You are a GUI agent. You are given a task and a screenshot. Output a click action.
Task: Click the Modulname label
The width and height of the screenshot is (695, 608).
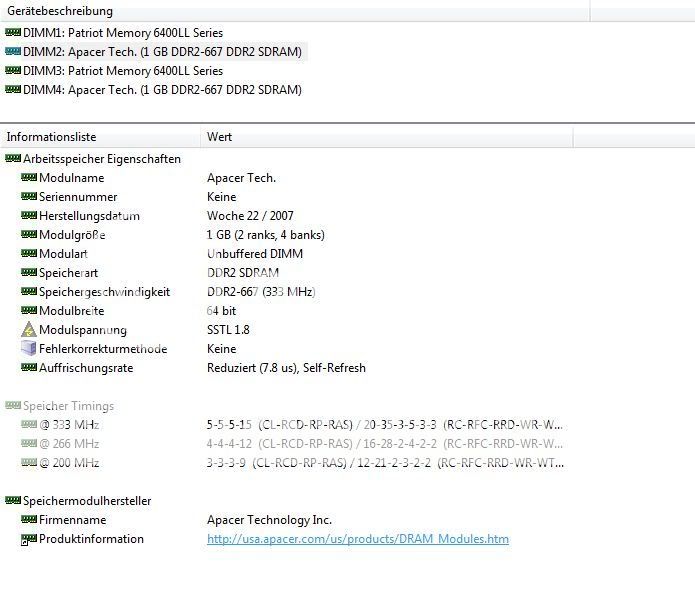click(x=72, y=178)
